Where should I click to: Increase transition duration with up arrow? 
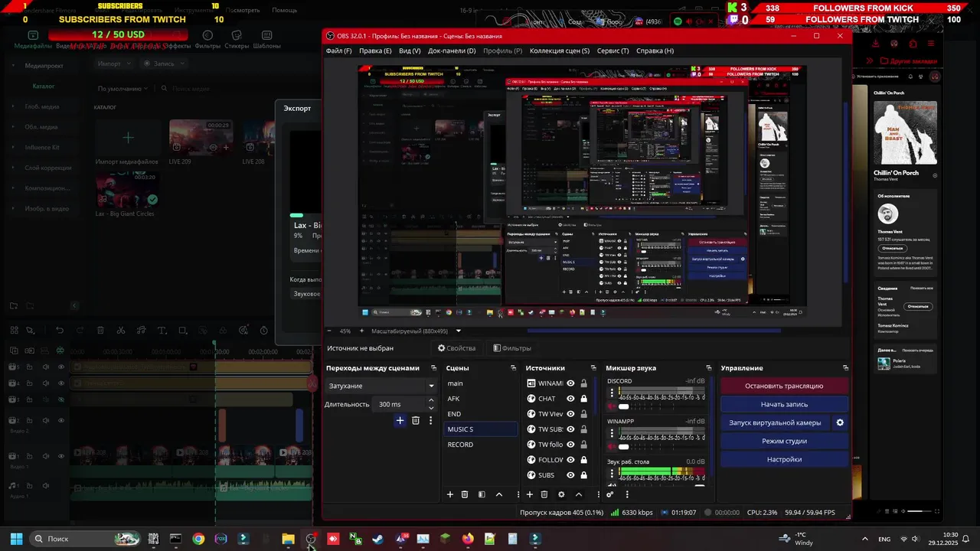(430, 400)
